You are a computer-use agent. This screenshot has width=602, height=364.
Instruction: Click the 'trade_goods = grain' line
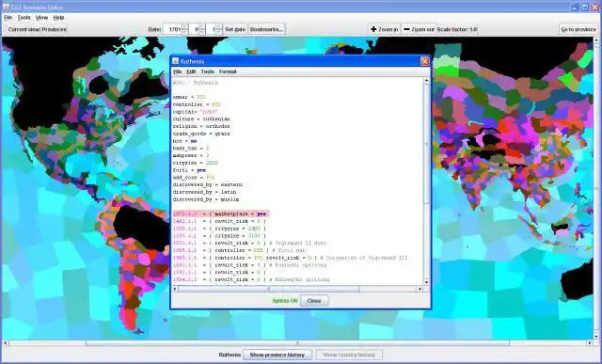(201, 134)
